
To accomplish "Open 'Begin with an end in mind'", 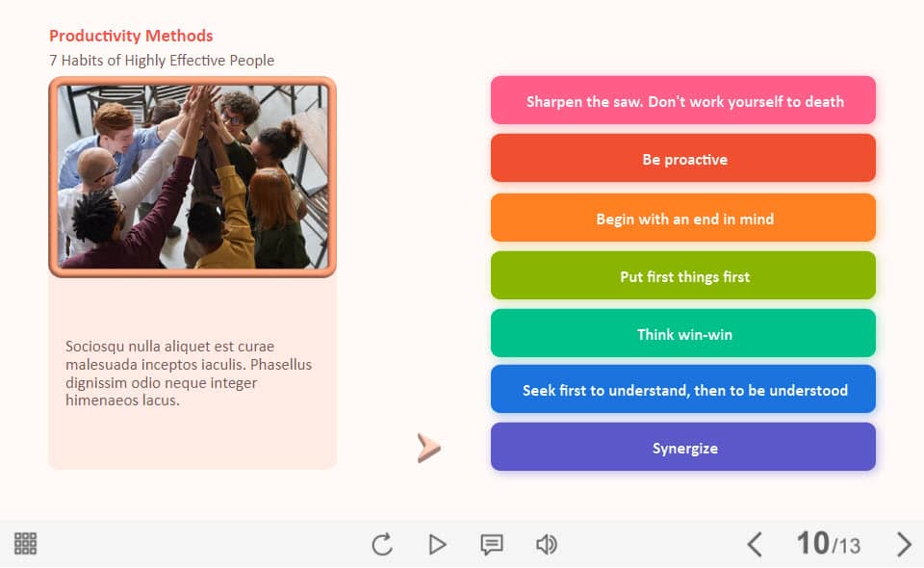I will (683, 219).
